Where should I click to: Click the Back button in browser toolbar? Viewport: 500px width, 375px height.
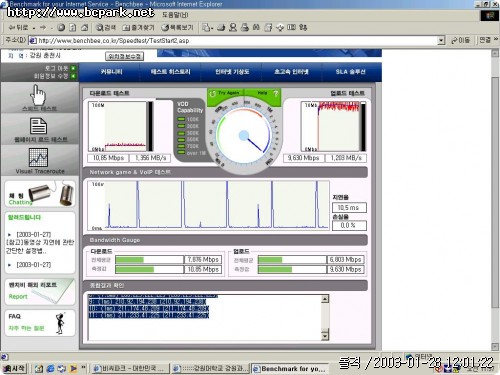18,28
